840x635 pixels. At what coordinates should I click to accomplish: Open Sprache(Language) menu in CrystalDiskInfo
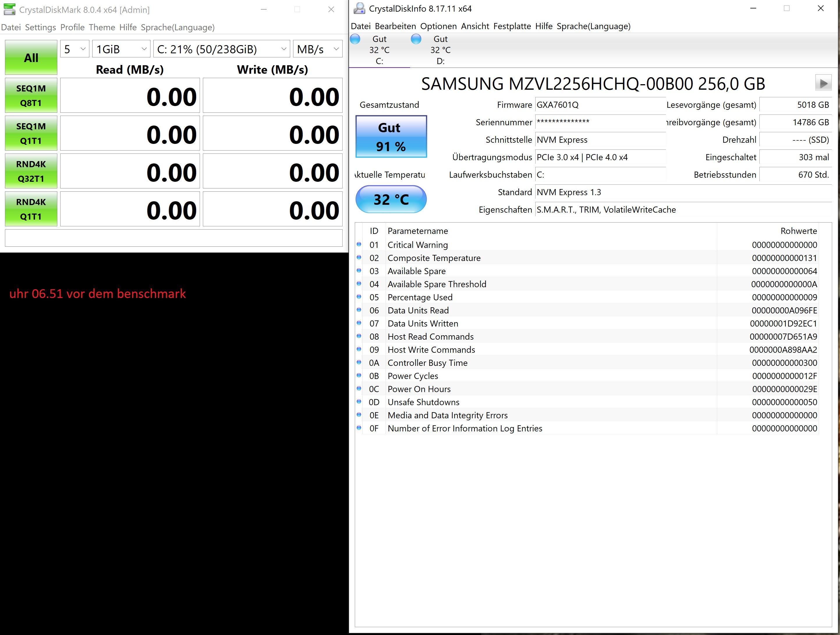pos(593,26)
